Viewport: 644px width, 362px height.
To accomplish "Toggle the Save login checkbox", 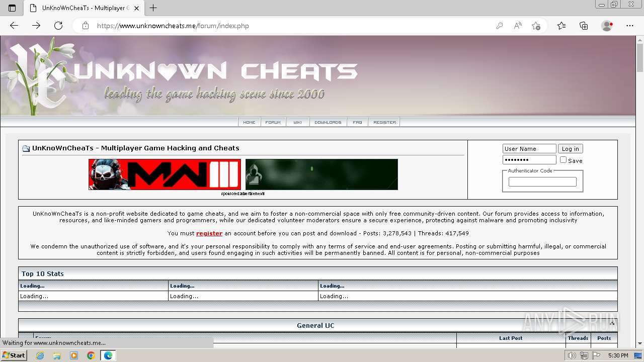I will 563,160.
